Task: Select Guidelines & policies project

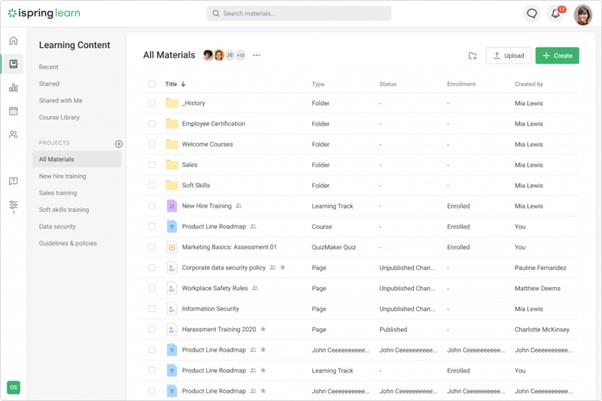Action: 68,243
